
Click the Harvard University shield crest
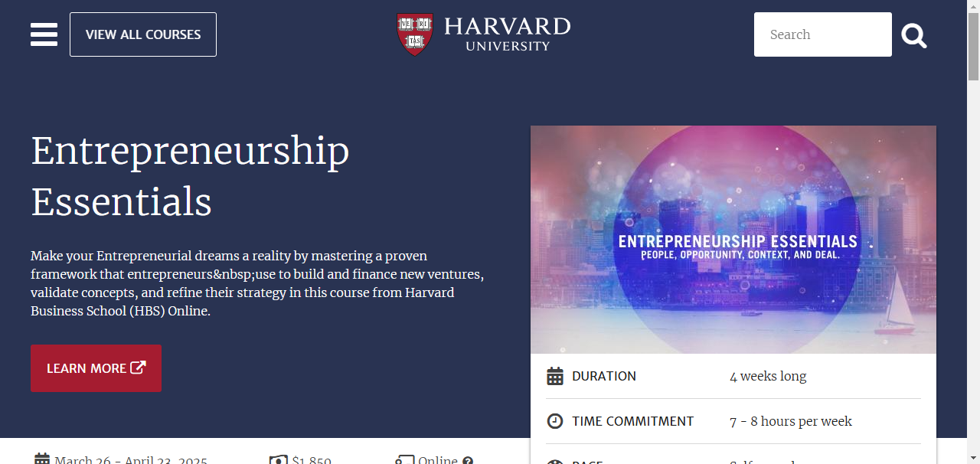(414, 34)
